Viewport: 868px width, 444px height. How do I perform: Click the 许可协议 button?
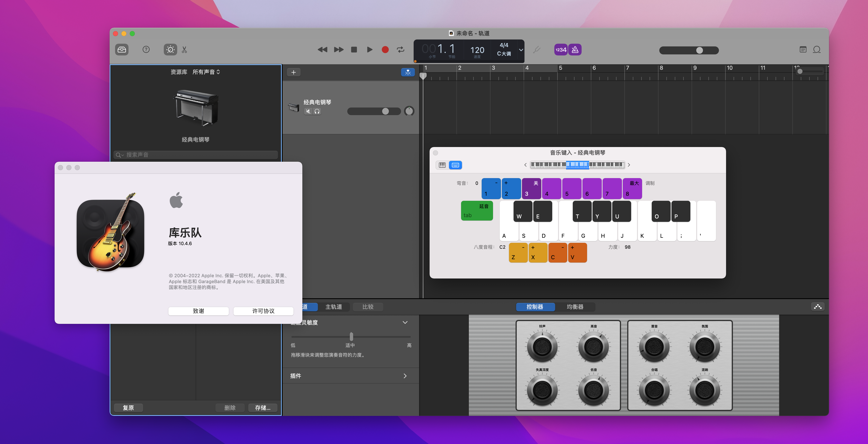pyautogui.click(x=263, y=310)
